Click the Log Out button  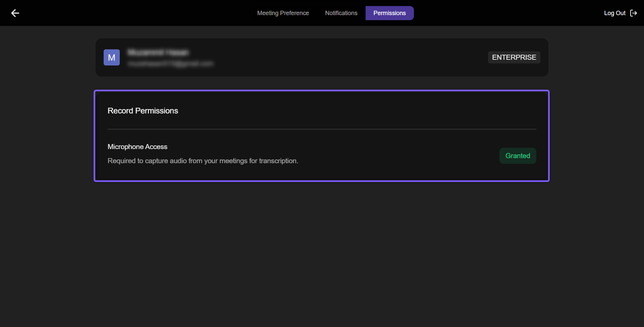620,13
